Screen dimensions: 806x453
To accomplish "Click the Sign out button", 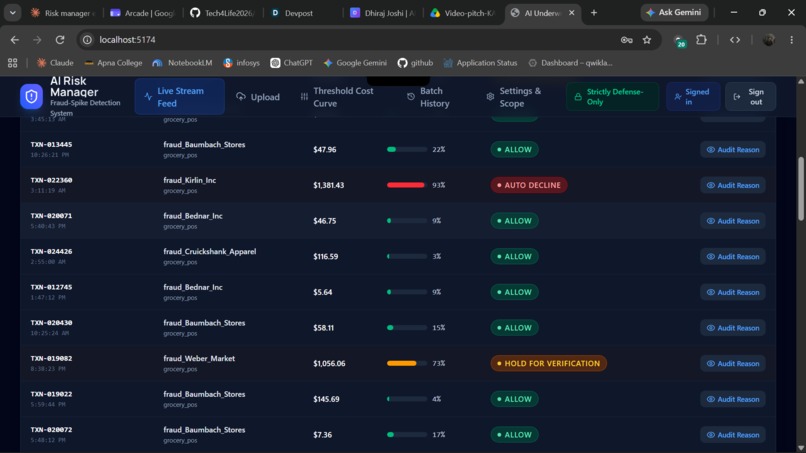I will (750, 97).
